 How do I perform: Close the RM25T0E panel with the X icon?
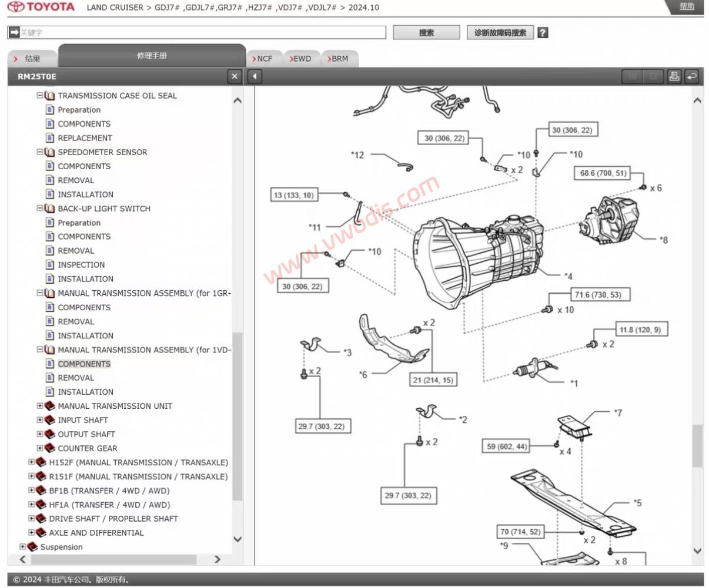pyautogui.click(x=235, y=76)
